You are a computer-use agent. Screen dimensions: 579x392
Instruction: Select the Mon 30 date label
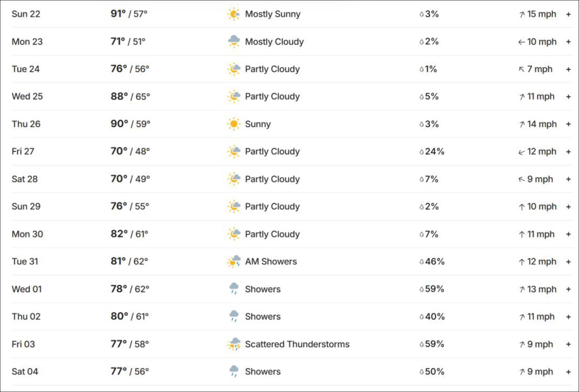click(x=27, y=234)
